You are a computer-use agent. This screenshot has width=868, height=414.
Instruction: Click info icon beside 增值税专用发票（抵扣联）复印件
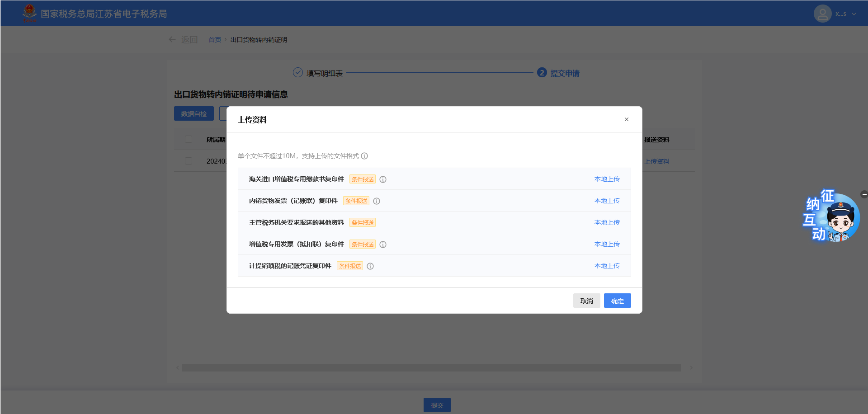coord(383,245)
